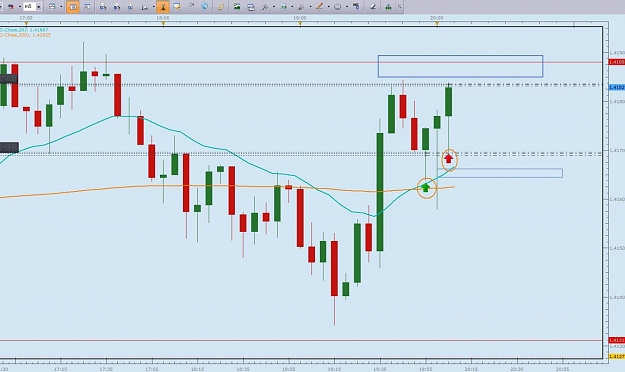625x372 pixels.
Task: Click the red 1.4131 price tag on the right axis
Action: [x=617, y=340]
